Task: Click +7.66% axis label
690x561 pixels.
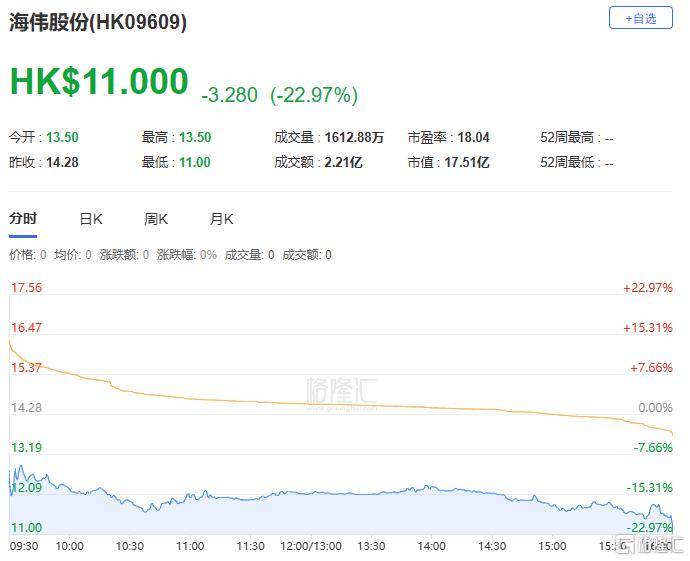Action: click(651, 368)
